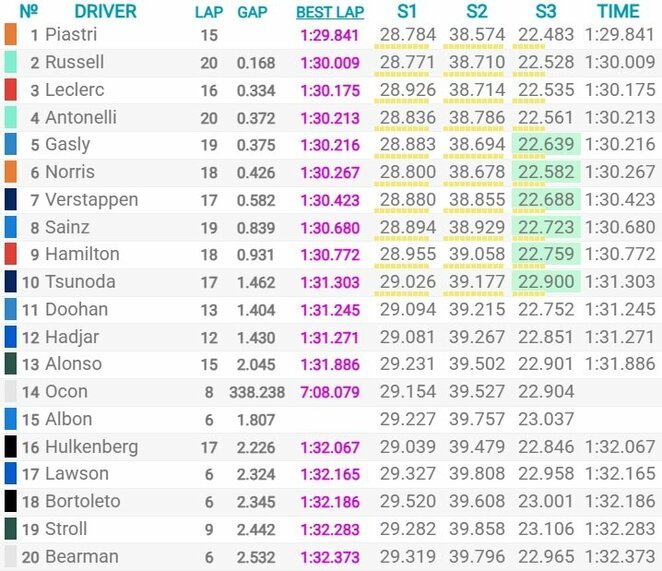Click the DRIVER column header
662x571 pixels.
pyautogui.click(x=105, y=13)
